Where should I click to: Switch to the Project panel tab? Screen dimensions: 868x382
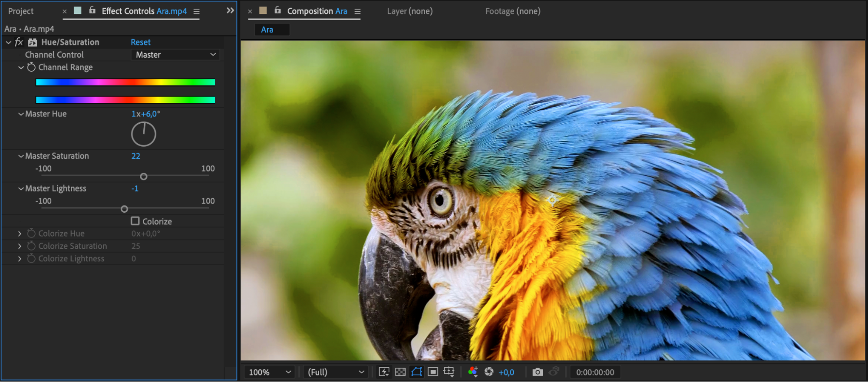point(21,11)
